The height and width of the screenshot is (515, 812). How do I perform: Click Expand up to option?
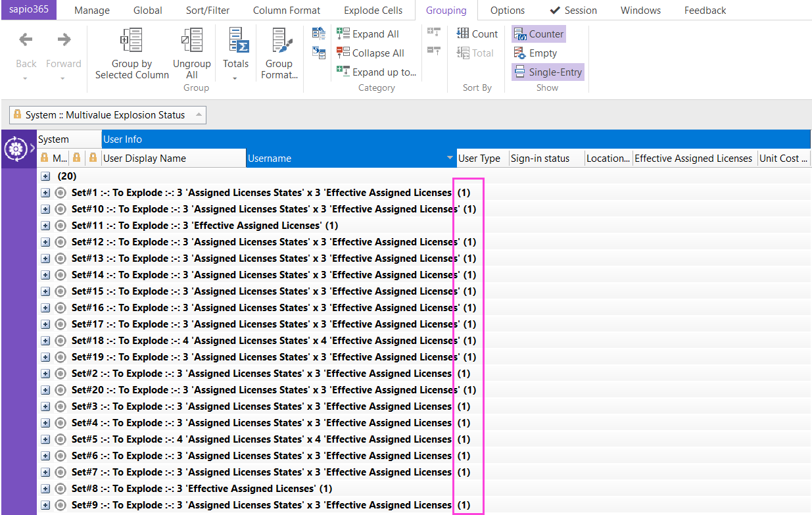tap(376, 72)
